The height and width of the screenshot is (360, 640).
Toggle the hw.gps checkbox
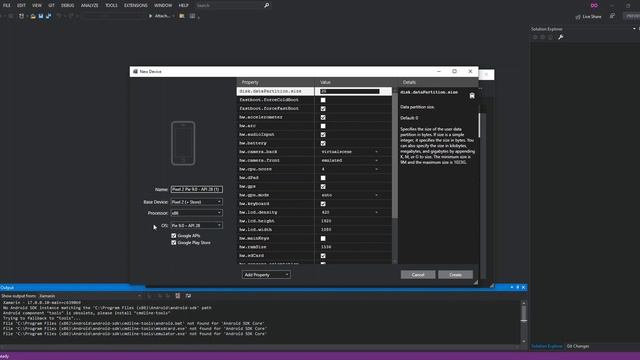[323, 187]
